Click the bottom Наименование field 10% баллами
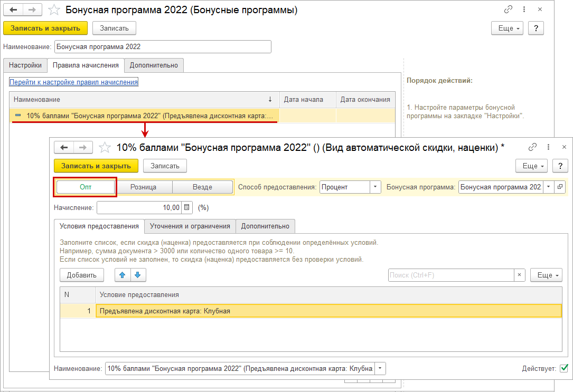 pyautogui.click(x=240, y=368)
